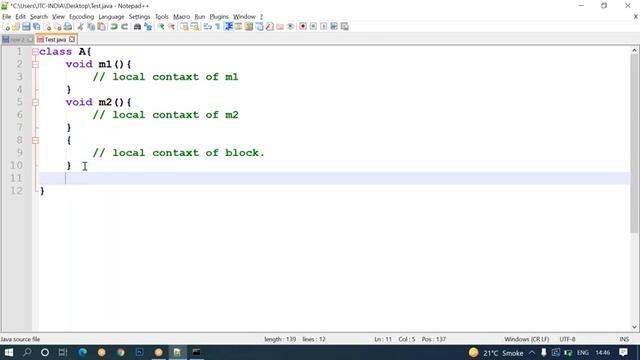Open the Plugins menu
Image resolution: width=640 pixels, height=360 pixels.
(x=219, y=17)
